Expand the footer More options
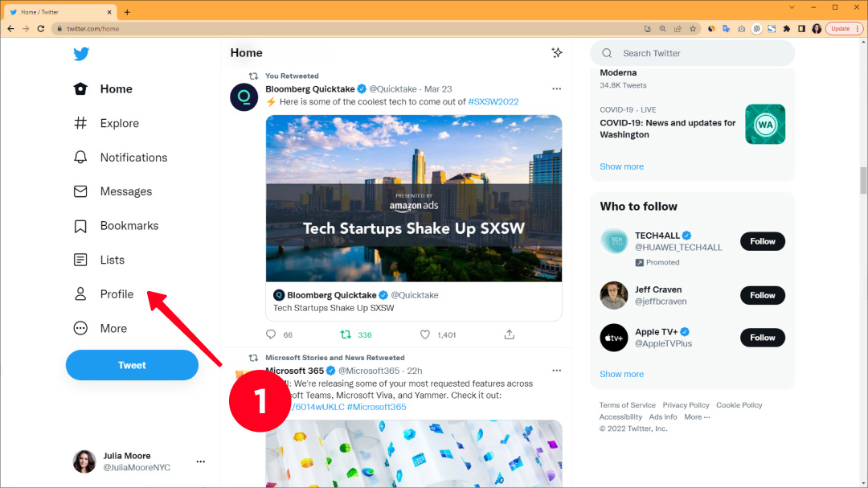This screenshot has width=868, height=488. coord(697,416)
